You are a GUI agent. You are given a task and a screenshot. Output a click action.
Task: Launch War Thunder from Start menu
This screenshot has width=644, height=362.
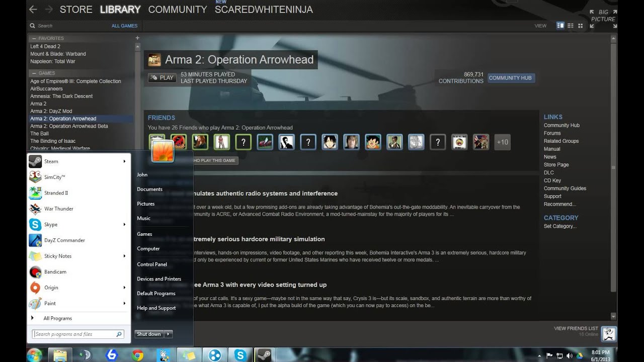(x=78, y=209)
